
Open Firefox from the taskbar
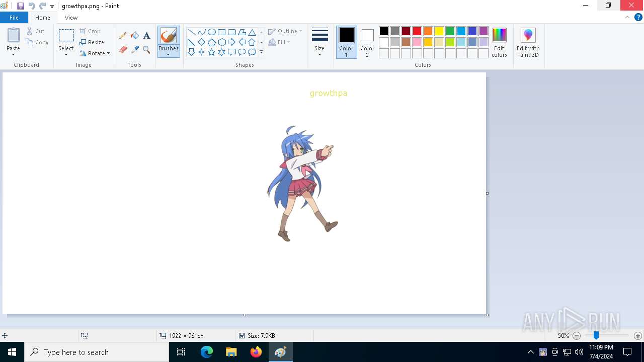pyautogui.click(x=256, y=352)
